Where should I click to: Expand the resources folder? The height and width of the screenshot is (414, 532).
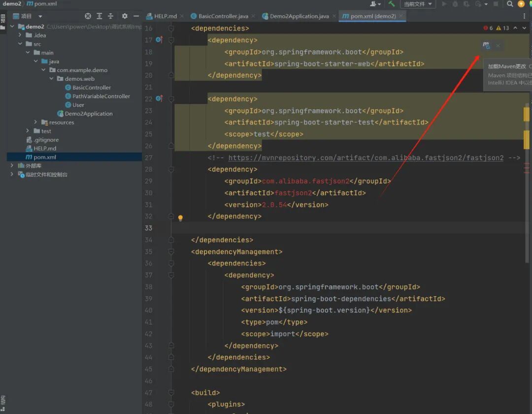35,122
